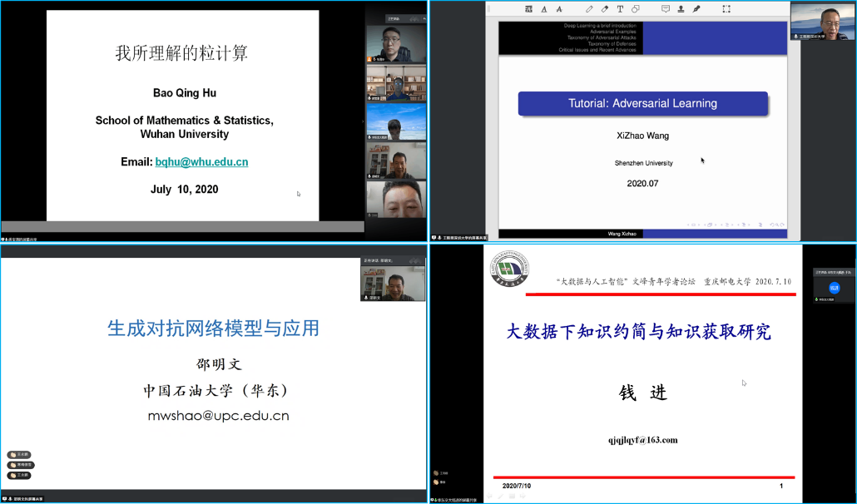Image resolution: width=857 pixels, height=504 pixels.
Task: Open the bqhu@whu.edu.cn email link
Action: [201, 161]
